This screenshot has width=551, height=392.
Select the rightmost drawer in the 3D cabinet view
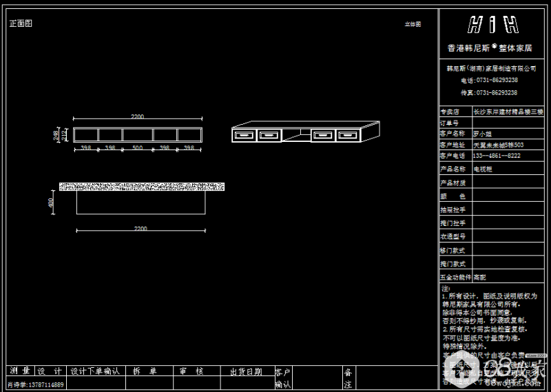tap(346, 135)
